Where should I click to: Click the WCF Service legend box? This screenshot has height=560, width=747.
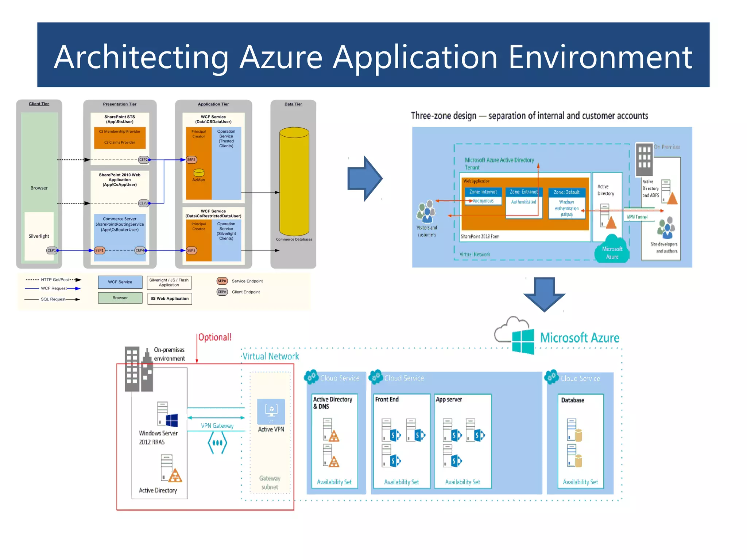tap(120, 282)
